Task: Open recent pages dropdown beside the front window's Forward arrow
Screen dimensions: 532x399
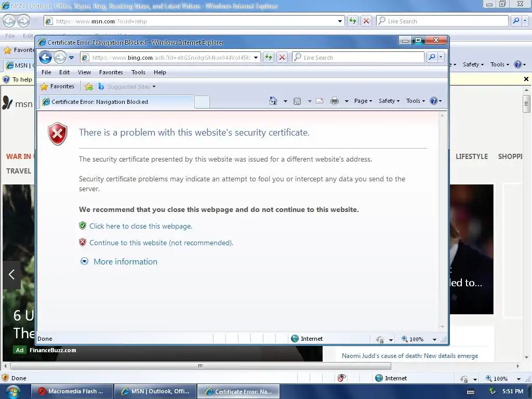Action: (71, 58)
